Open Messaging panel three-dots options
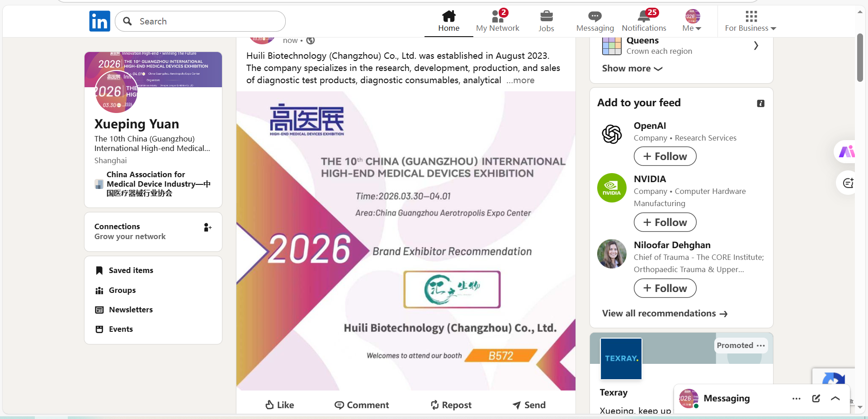Image resolution: width=868 pixels, height=419 pixels. tap(797, 398)
